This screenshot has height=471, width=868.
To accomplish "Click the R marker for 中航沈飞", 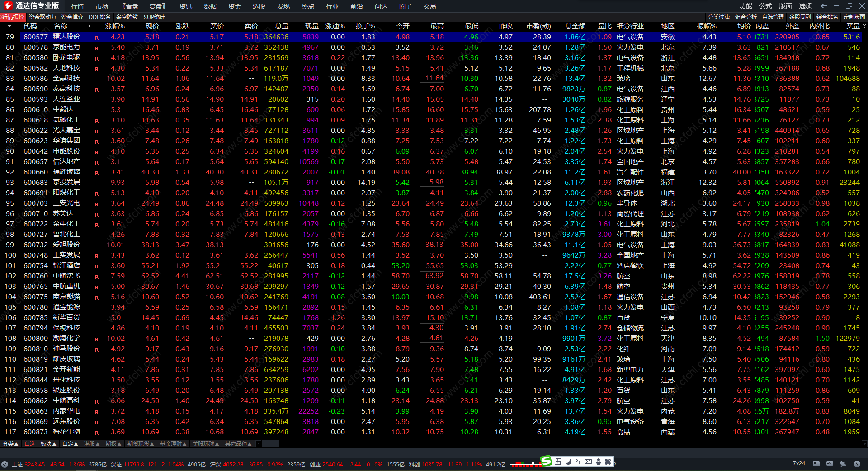I will [x=97, y=277].
